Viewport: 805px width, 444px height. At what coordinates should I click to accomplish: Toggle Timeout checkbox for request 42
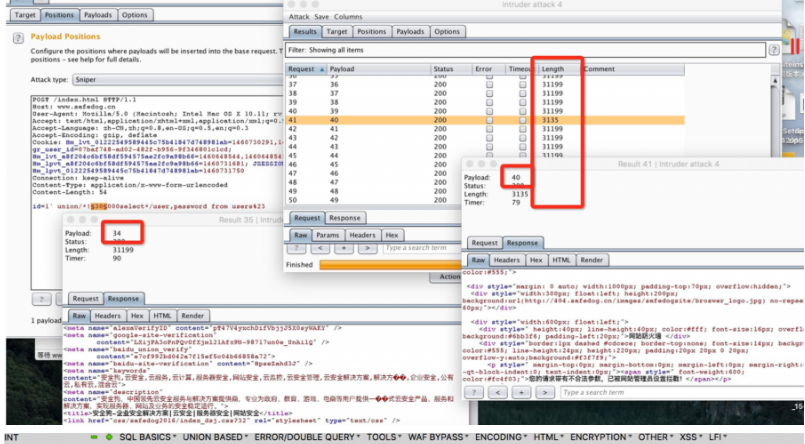[522, 129]
